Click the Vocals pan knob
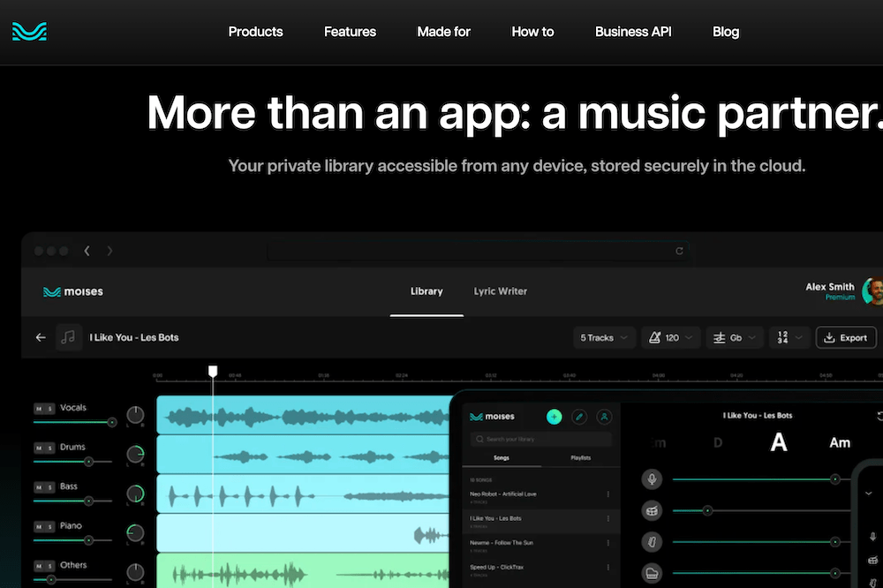This screenshot has width=883, height=588. (135, 415)
